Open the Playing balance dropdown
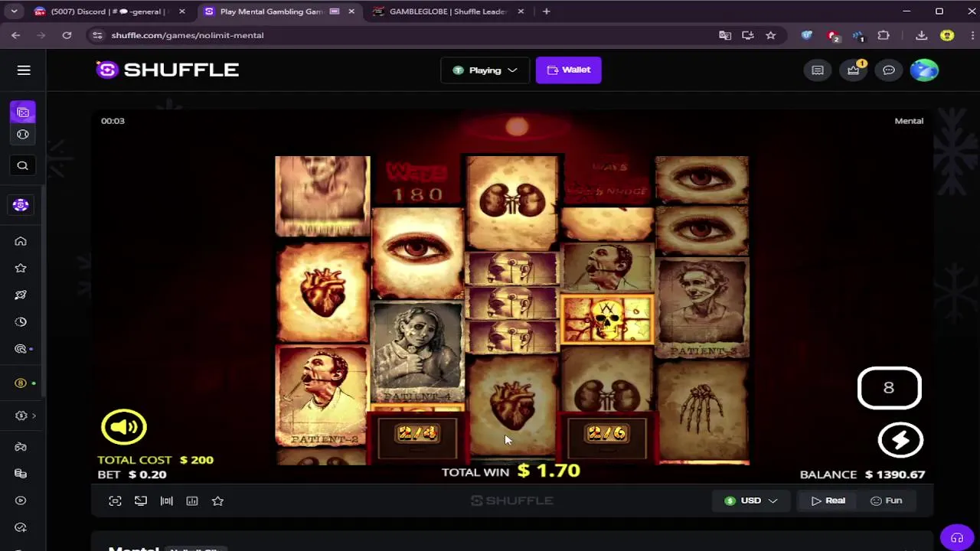Viewport: 980px width, 551px height. click(x=485, y=70)
